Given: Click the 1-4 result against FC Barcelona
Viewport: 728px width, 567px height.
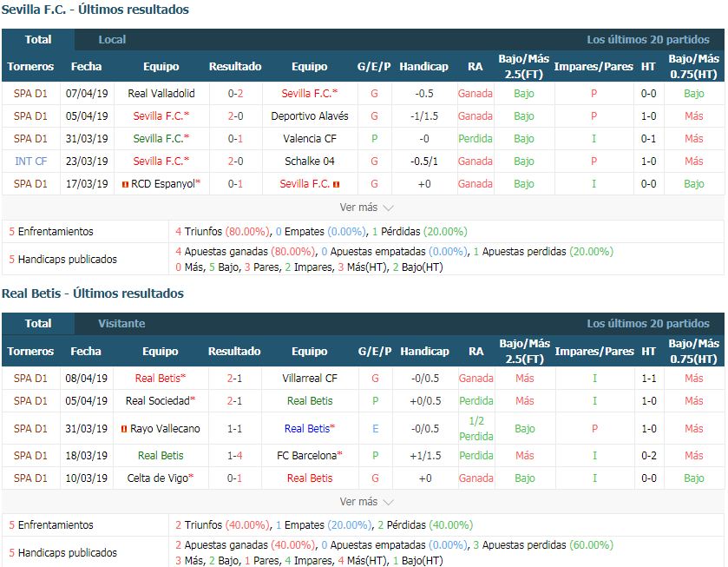Looking at the screenshot, I should [234, 456].
